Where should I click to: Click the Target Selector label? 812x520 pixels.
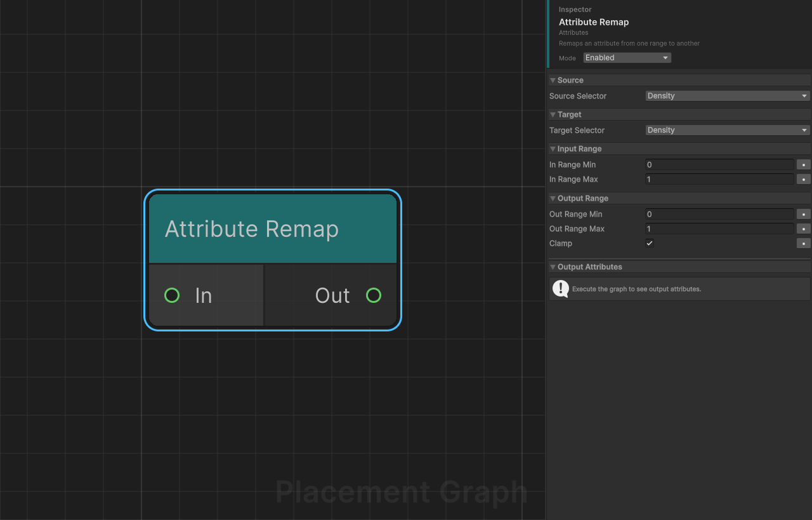(x=577, y=130)
